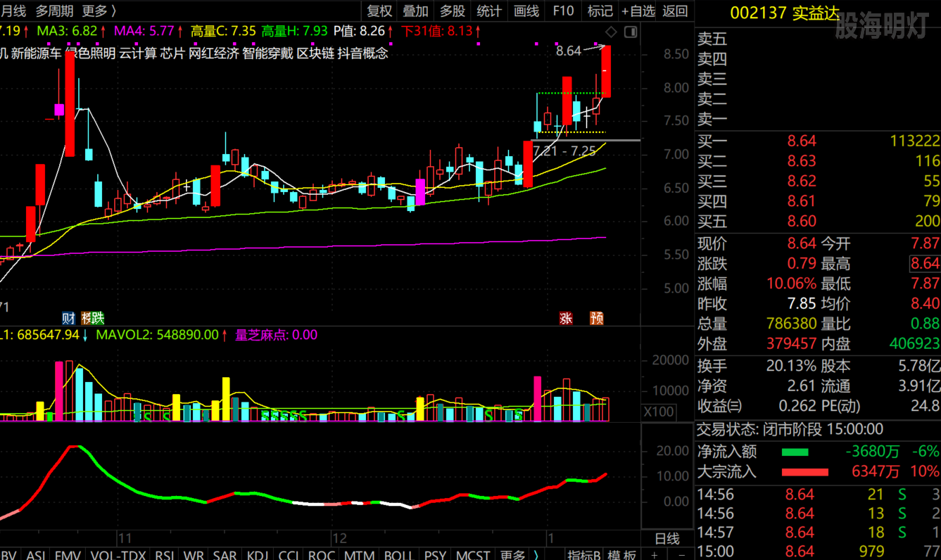Open F10 company information
This screenshot has height=560, width=941.
tap(563, 11)
